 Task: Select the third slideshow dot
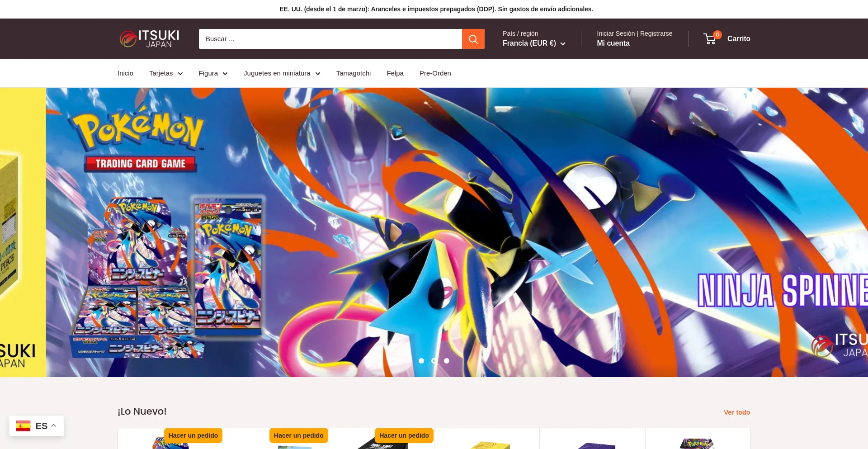point(447,361)
